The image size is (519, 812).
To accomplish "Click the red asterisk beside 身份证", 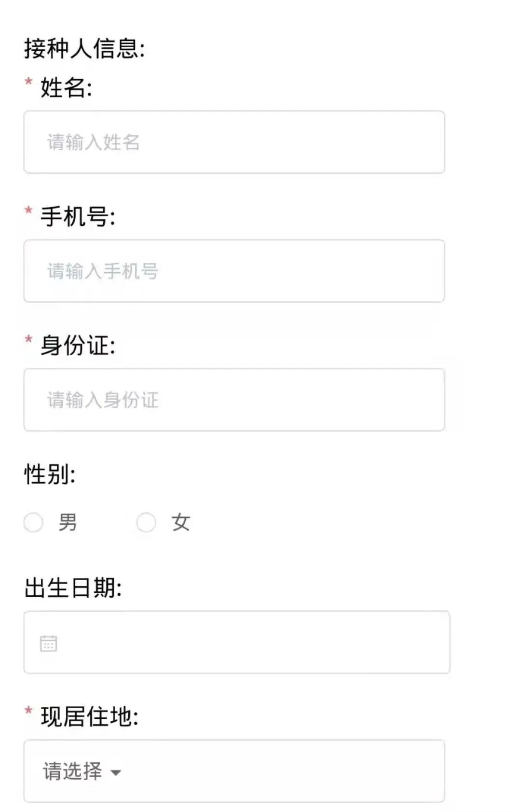I will [29, 339].
